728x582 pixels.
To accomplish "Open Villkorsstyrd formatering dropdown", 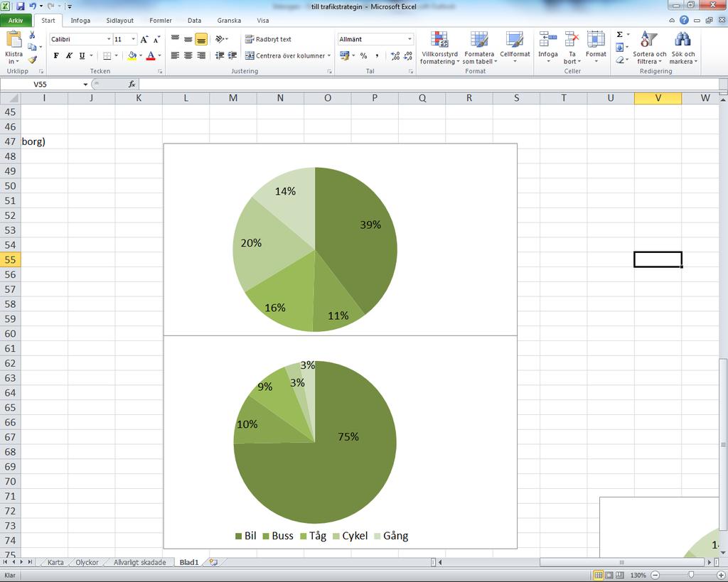I will point(439,48).
